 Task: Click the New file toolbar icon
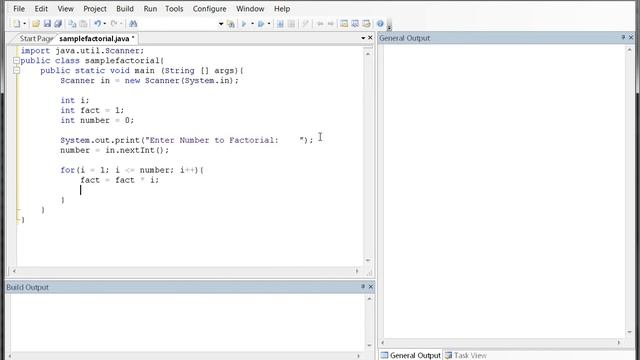[16, 24]
